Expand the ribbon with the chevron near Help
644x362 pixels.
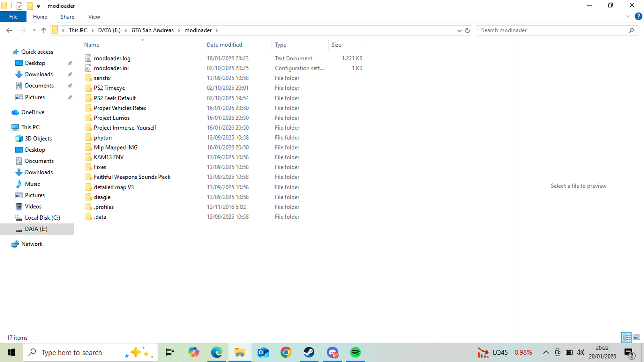pyautogui.click(x=628, y=16)
